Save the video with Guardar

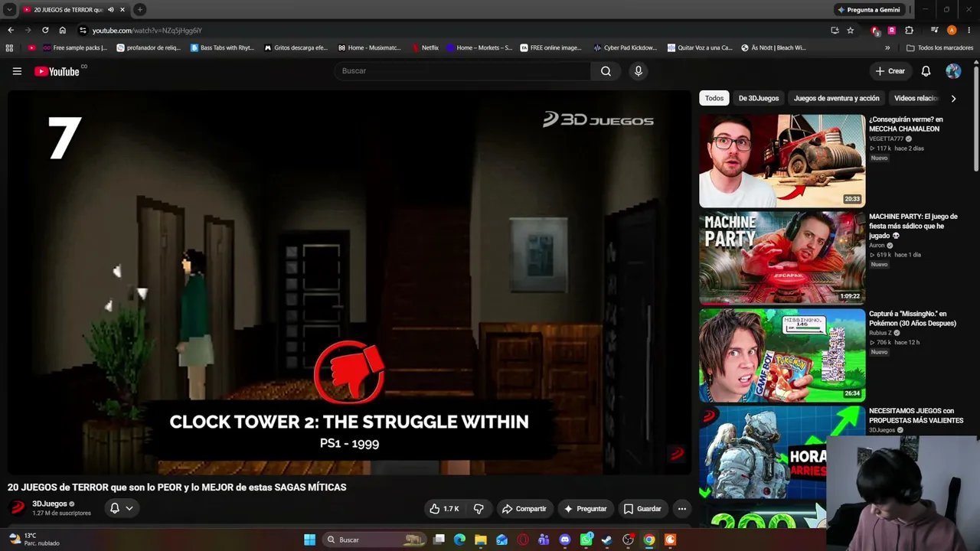(x=642, y=509)
